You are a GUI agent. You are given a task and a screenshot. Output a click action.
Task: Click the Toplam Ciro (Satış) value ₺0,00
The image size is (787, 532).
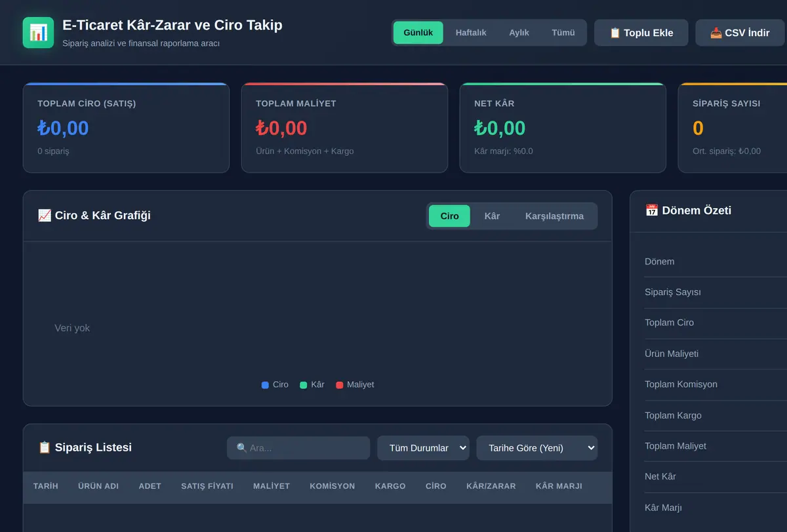(63, 128)
